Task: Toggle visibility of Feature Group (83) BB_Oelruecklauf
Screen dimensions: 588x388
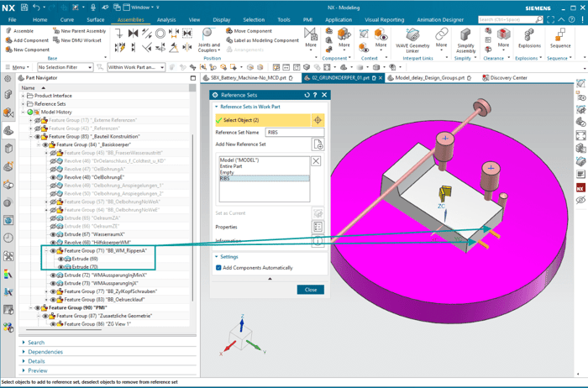Action: tap(53, 300)
